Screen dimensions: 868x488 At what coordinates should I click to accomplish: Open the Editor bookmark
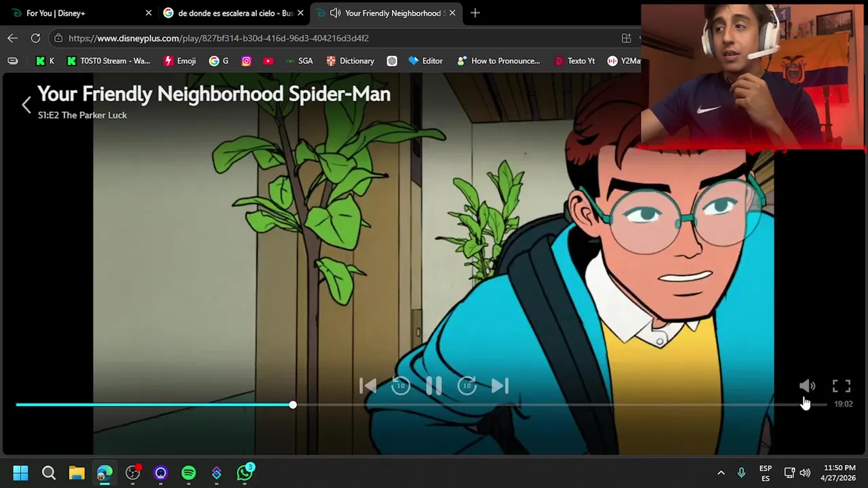(426, 61)
